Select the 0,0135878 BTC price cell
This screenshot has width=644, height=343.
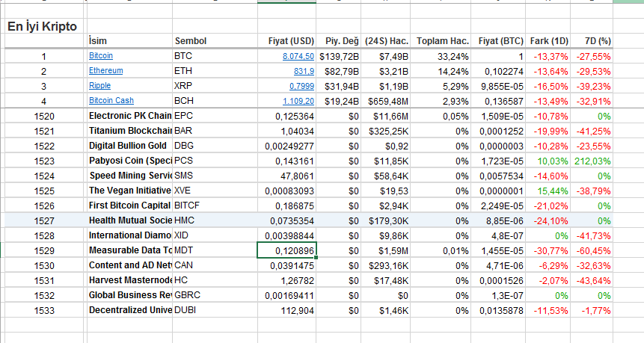(x=498, y=310)
